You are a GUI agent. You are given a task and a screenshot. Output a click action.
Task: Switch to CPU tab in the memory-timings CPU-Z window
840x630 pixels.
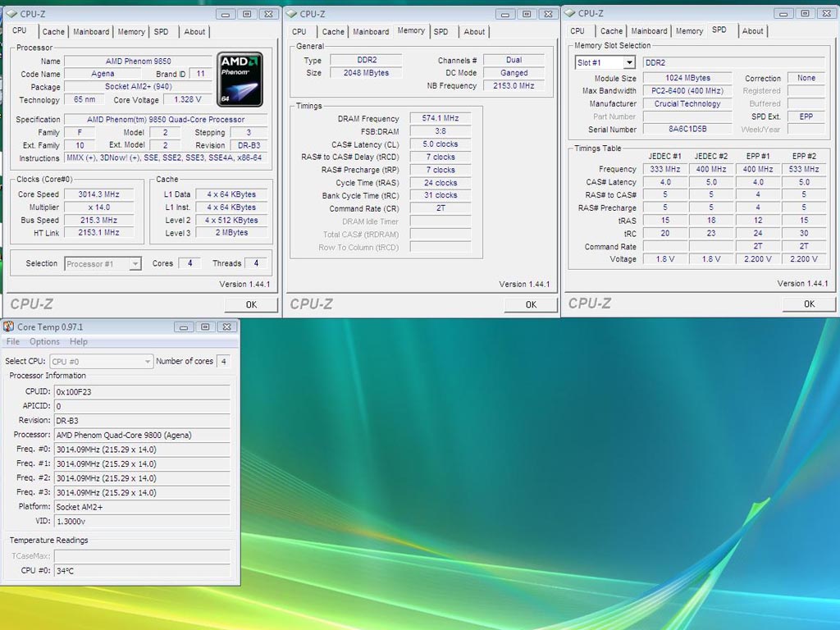[299, 32]
